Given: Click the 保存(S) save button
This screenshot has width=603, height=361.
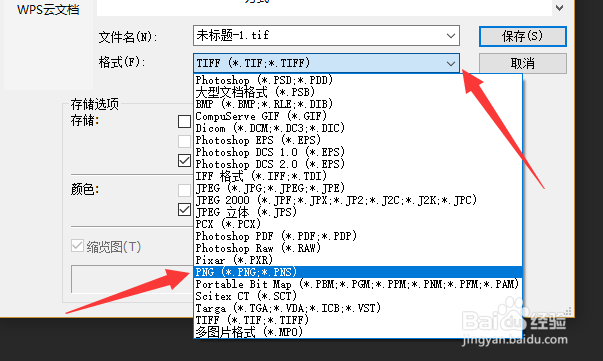Looking at the screenshot, I should (523, 36).
